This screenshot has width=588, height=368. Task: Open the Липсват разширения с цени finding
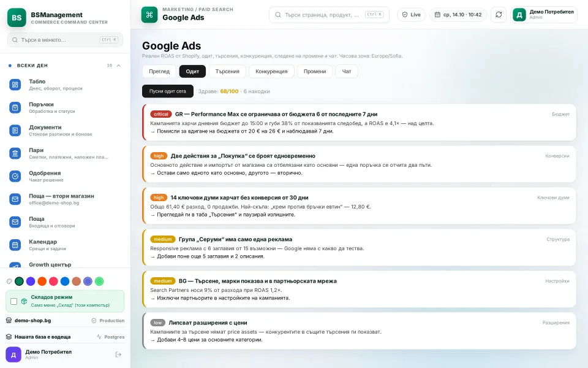pos(360,331)
